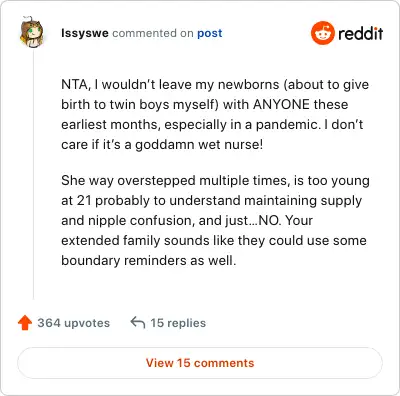The image size is (400, 396).
Task: Click the paragraph beginning with NTA
Action: (215, 114)
